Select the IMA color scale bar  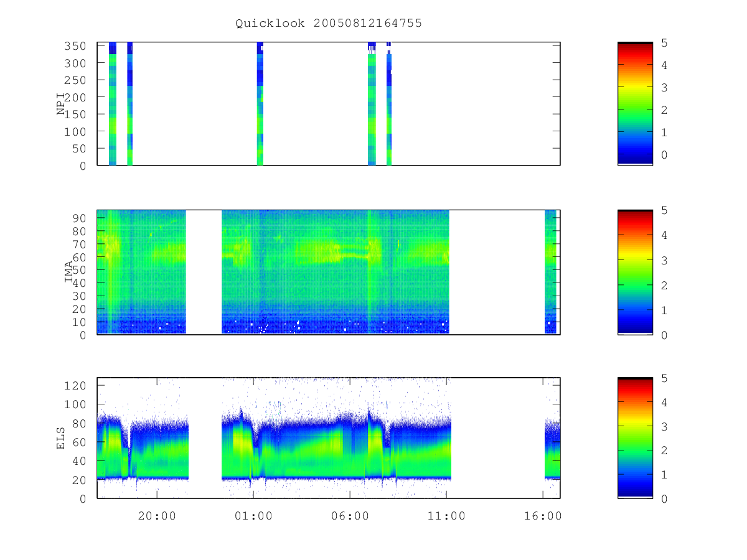point(635,272)
